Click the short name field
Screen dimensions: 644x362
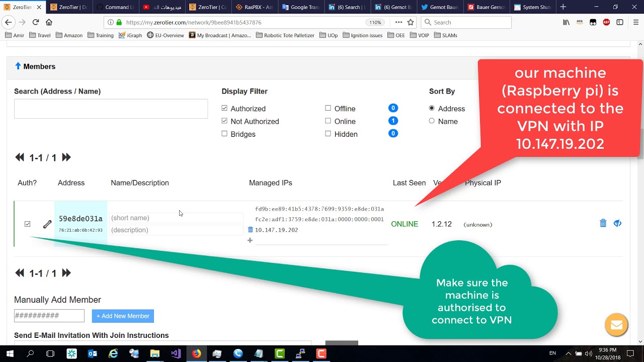pyautogui.click(x=177, y=218)
